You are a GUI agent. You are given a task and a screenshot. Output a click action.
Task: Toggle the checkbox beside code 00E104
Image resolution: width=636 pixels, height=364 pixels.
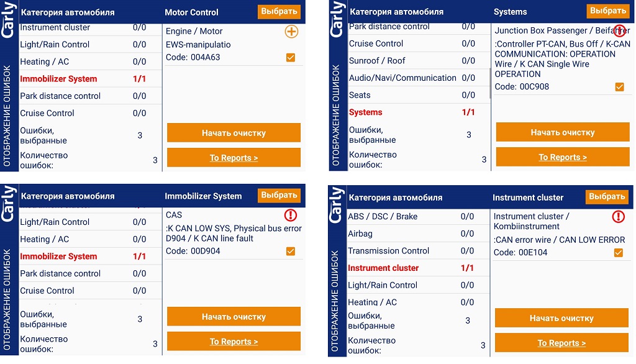618,253
